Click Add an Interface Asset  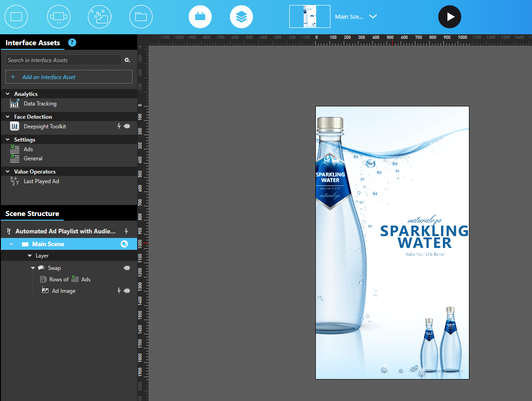pyautogui.click(x=48, y=77)
